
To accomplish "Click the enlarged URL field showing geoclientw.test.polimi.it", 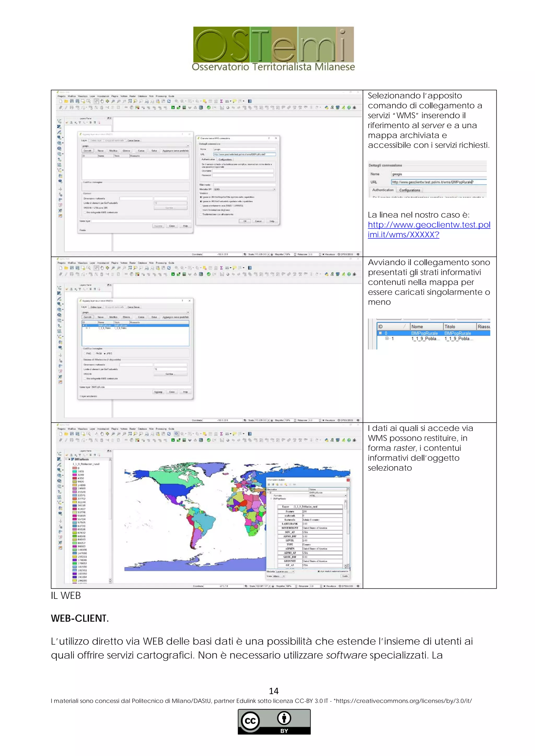I will 439,182.
